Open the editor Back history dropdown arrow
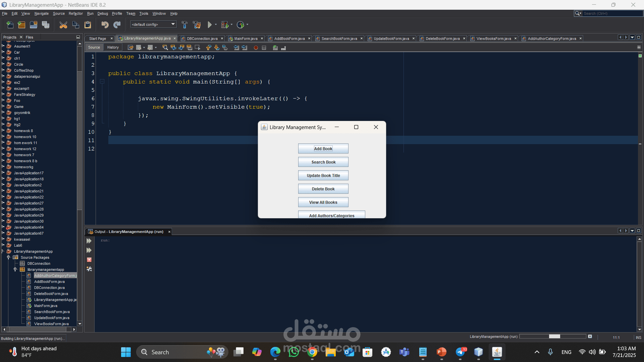This screenshot has height=362, width=644. point(144,48)
